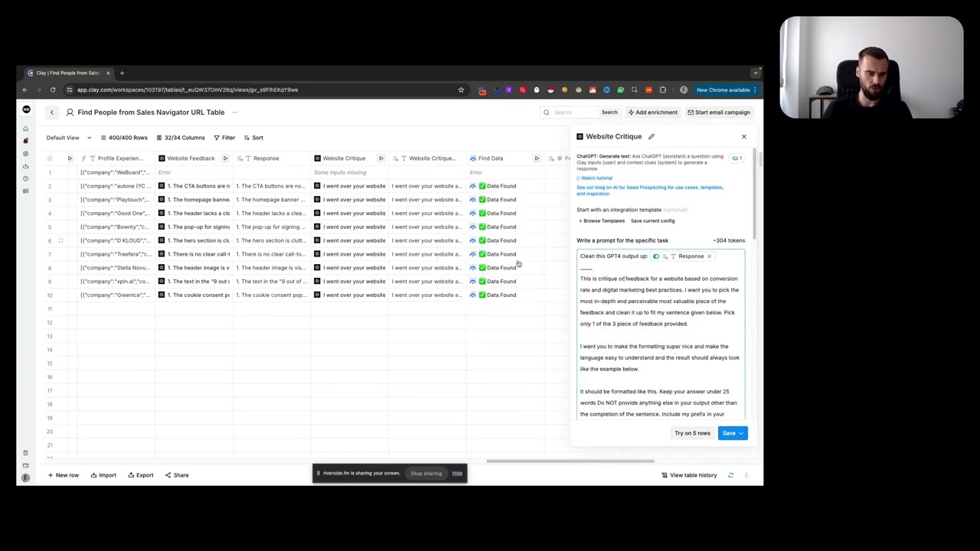This screenshot has width=980, height=551.
Task: Hide the riverside.fm sharing bar
Action: pos(457,474)
